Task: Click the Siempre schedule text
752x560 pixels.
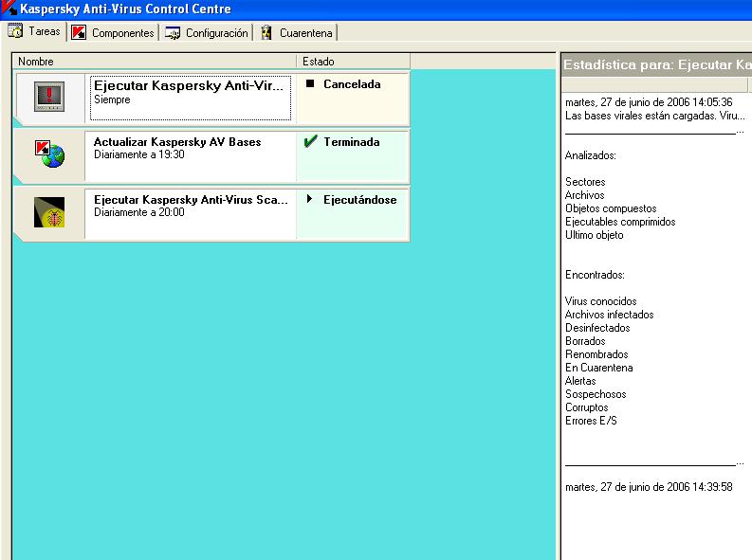Action: 112,99
